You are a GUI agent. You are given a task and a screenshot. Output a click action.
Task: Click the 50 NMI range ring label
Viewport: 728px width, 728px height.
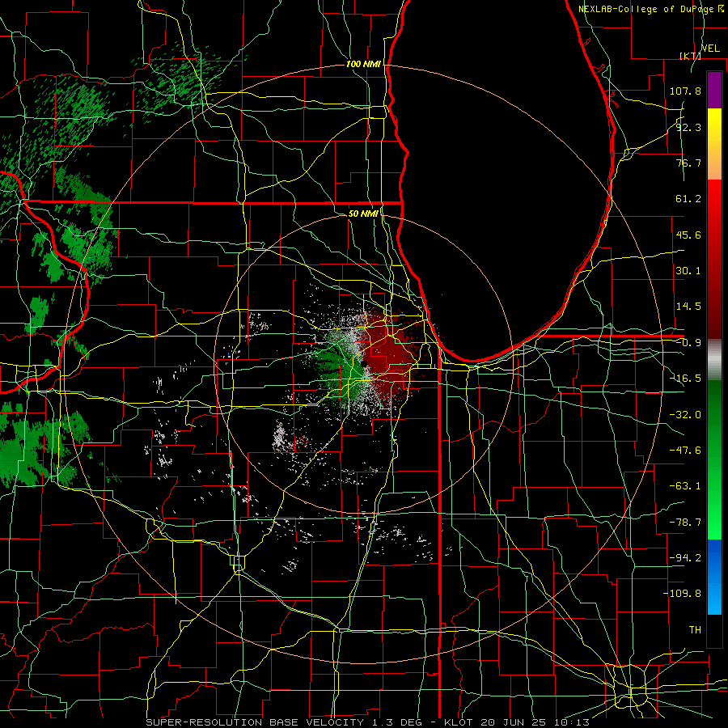coord(363,214)
